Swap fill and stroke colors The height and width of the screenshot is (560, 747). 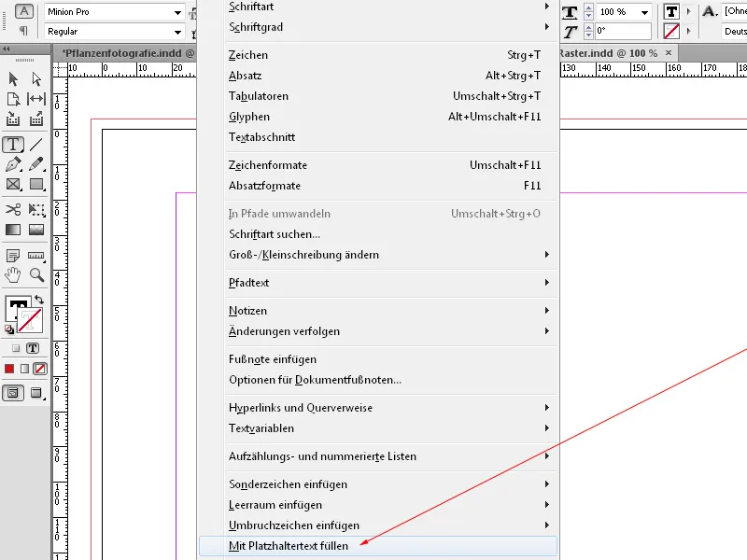39,301
